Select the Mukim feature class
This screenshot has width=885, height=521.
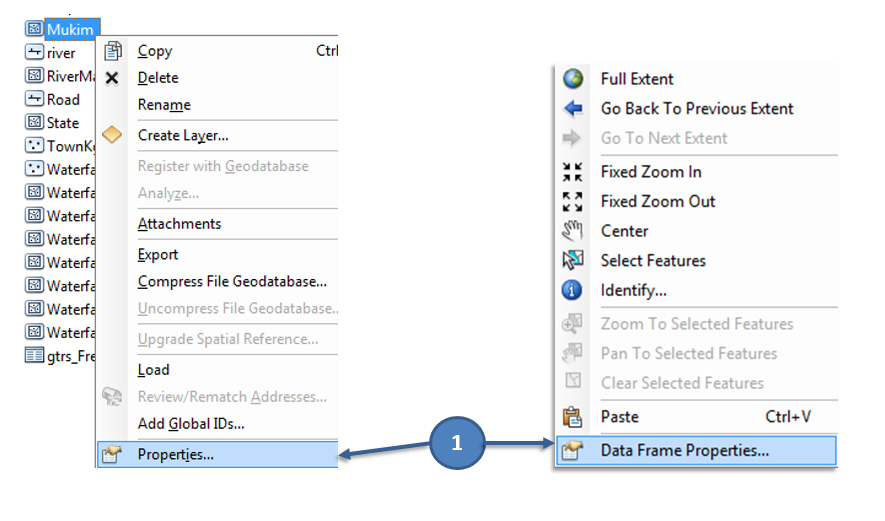(69, 30)
